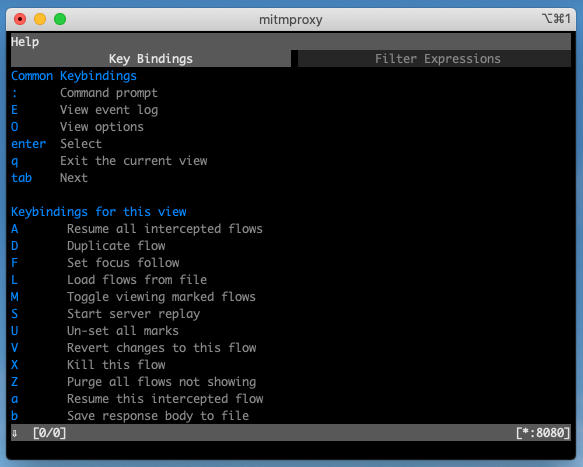Image resolution: width=583 pixels, height=467 pixels.
Task: Click Keybindings for this view heading
Action: tap(99, 212)
